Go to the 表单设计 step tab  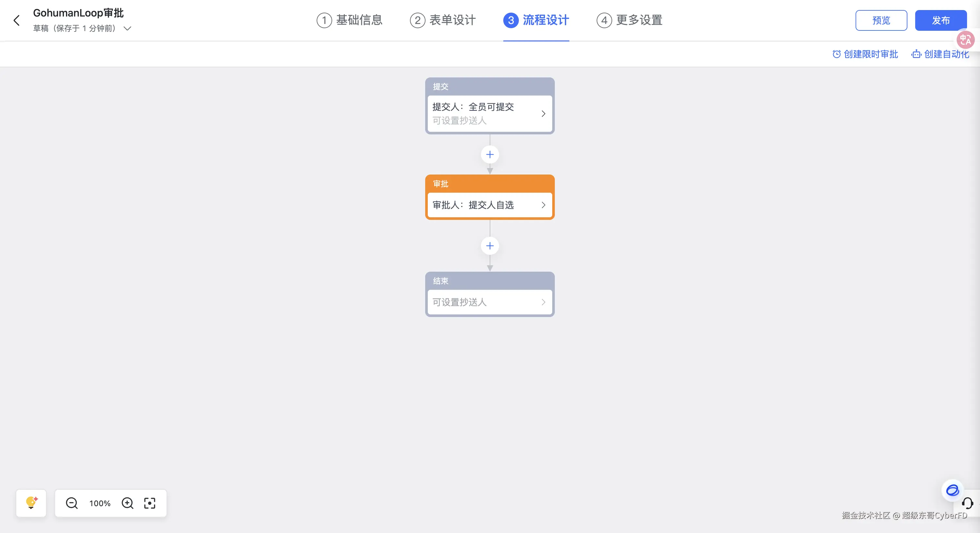(443, 20)
